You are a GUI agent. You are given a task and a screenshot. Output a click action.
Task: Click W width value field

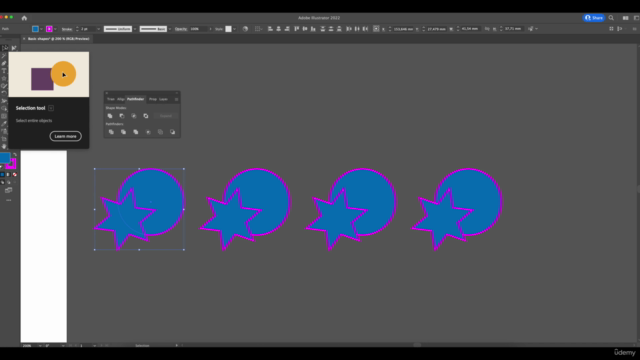470,29
